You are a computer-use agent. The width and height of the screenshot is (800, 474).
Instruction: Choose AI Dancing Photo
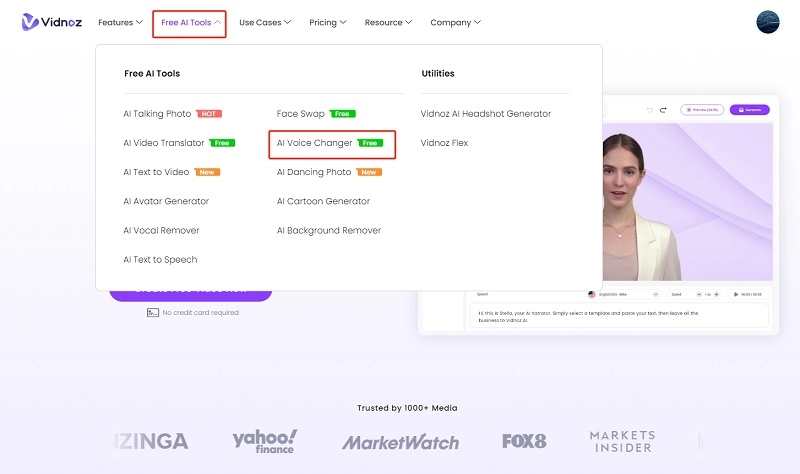click(314, 172)
